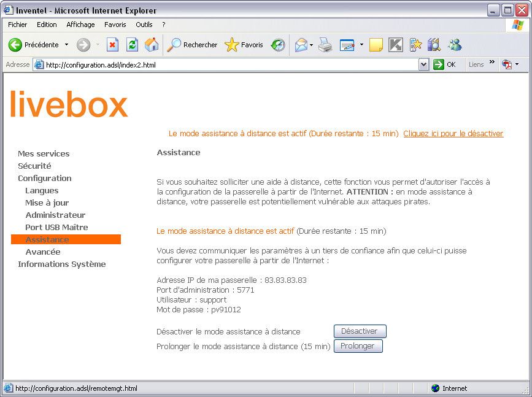Maximize the Internet Explorer window

[508, 10]
